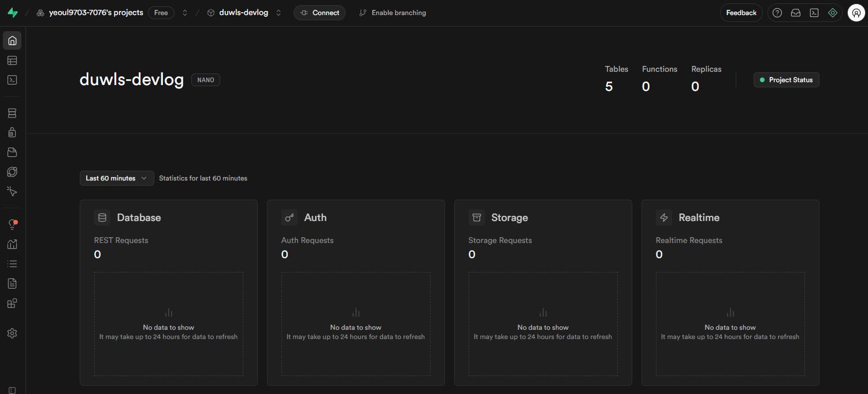Open the Advisors lightbulb icon in sidebar
Viewport: 868px width, 394px height.
12,224
